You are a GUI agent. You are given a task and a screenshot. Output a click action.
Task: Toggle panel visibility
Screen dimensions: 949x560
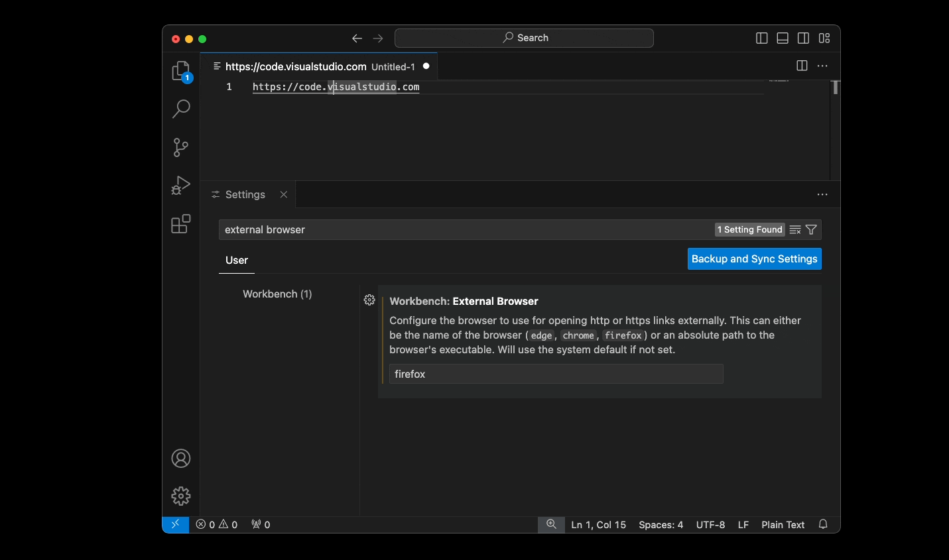coord(783,38)
